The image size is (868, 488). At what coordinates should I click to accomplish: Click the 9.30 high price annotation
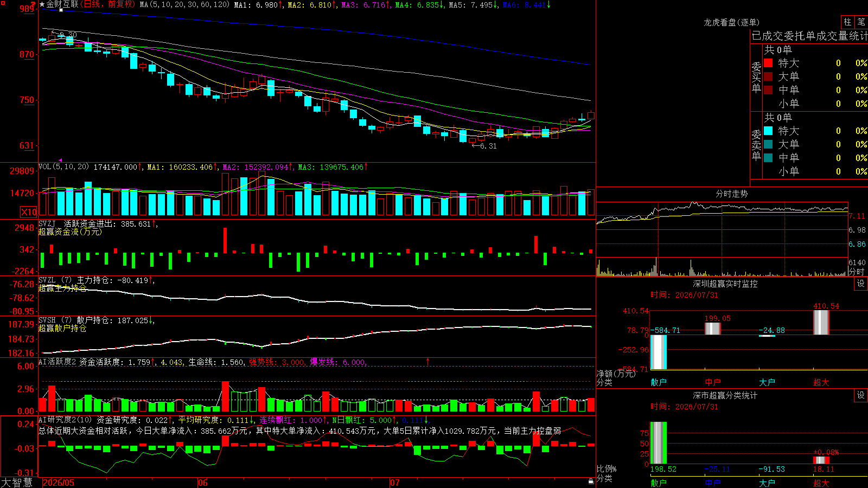65,35
